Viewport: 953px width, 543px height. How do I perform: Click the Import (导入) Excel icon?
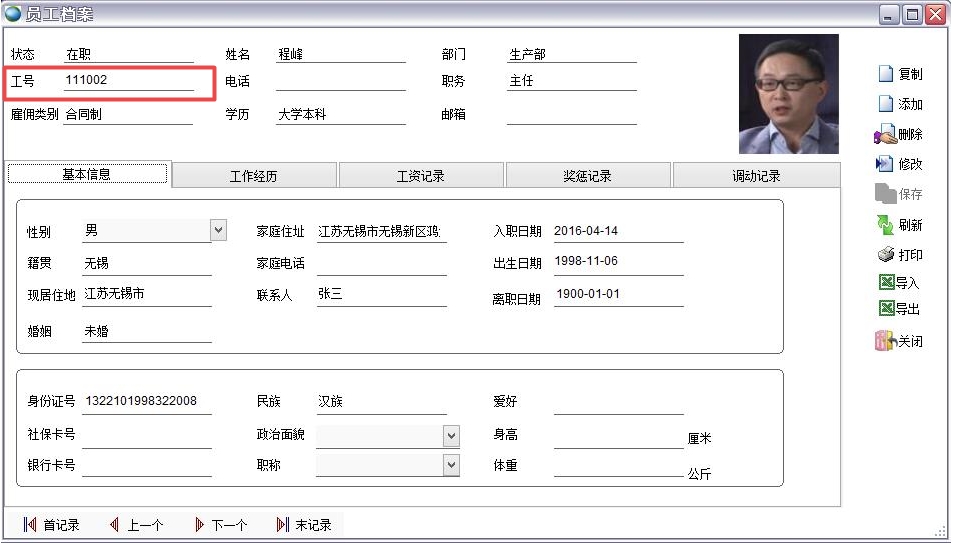(885, 283)
